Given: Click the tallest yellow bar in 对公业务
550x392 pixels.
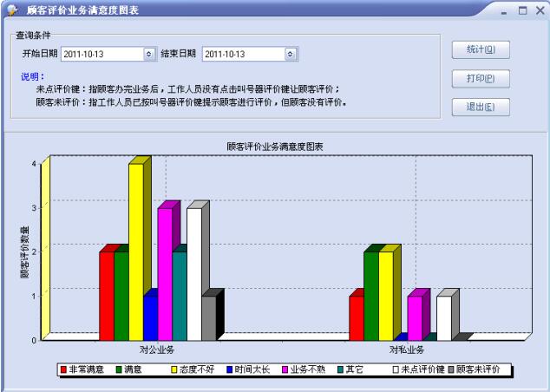Looking at the screenshot, I should point(135,252).
